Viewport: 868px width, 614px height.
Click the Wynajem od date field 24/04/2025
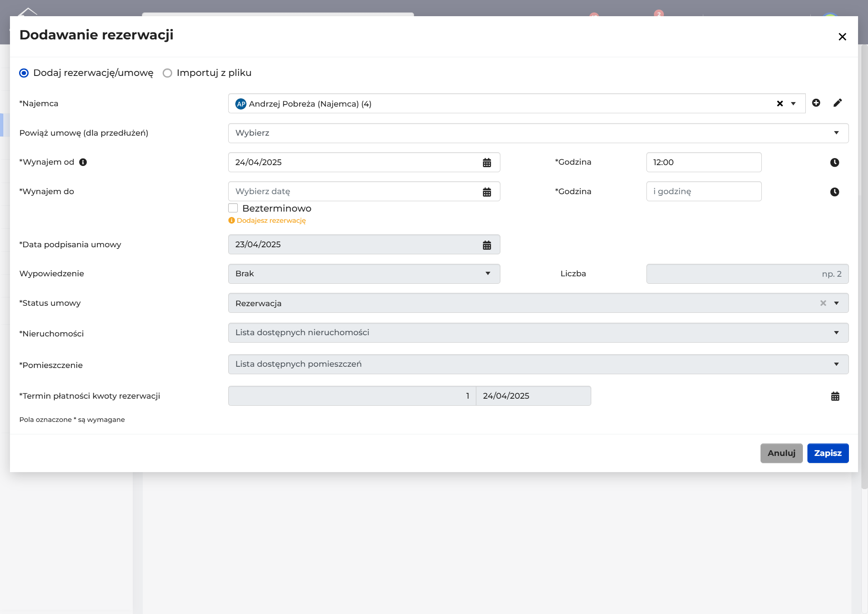364,162
